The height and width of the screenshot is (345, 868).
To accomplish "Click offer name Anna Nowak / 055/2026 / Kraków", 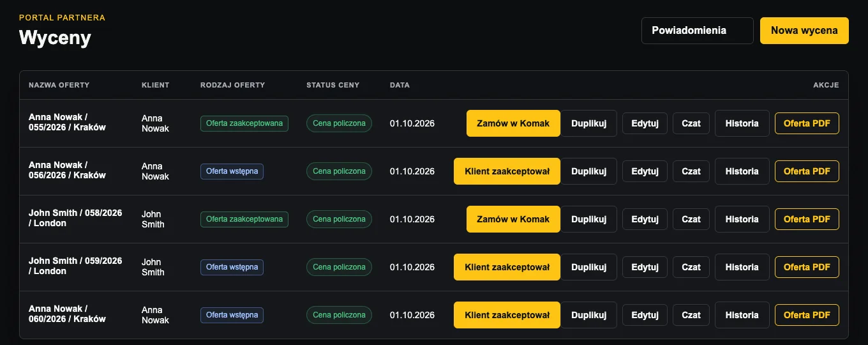I will click(x=67, y=122).
